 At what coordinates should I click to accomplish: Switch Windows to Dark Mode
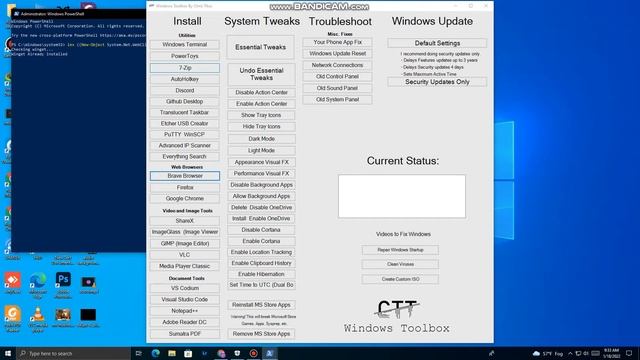pyautogui.click(x=261, y=139)
